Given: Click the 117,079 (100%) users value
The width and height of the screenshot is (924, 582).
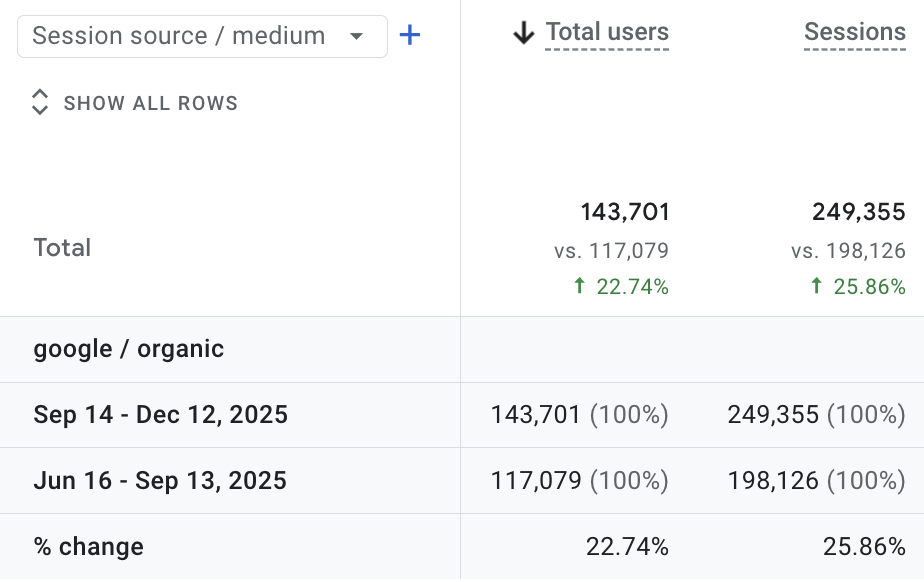Looking at the screenshot, I should click(x=580, y=480).
